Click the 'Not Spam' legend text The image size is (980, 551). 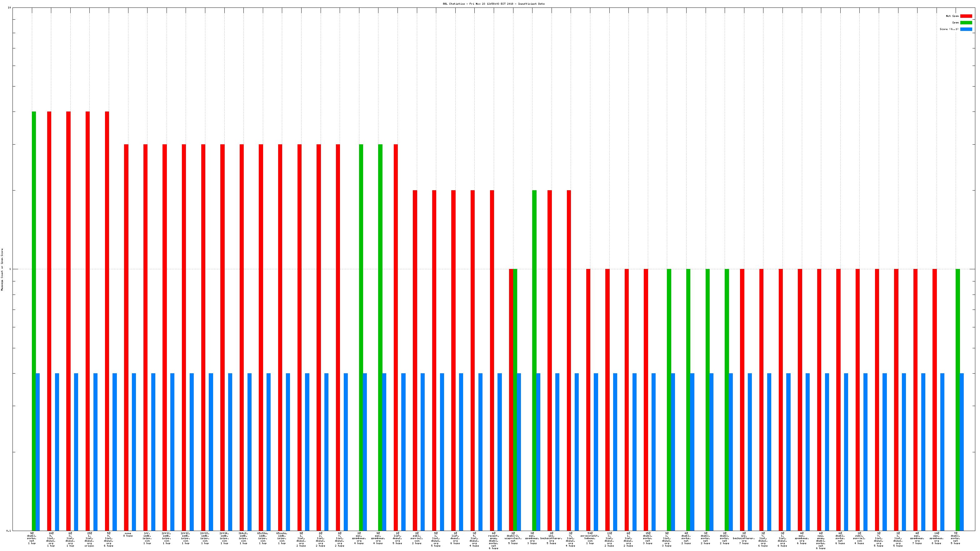click(x=952, y=16)
